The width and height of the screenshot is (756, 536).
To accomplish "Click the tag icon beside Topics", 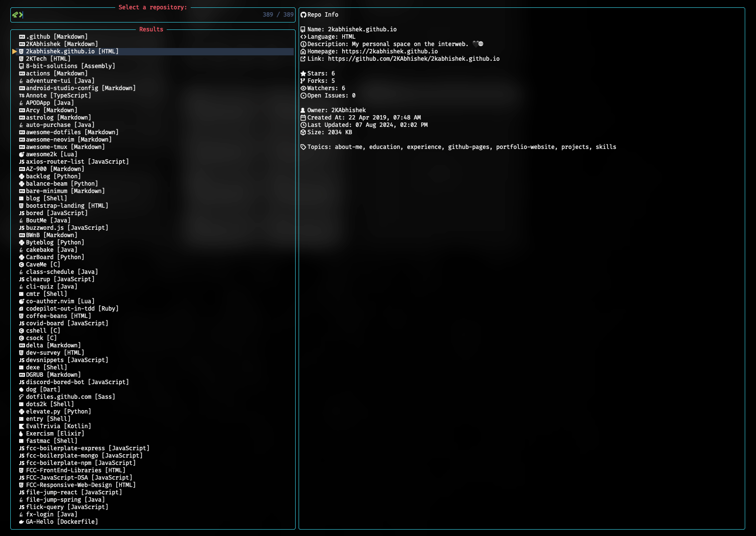I will [x=303, y=147].
